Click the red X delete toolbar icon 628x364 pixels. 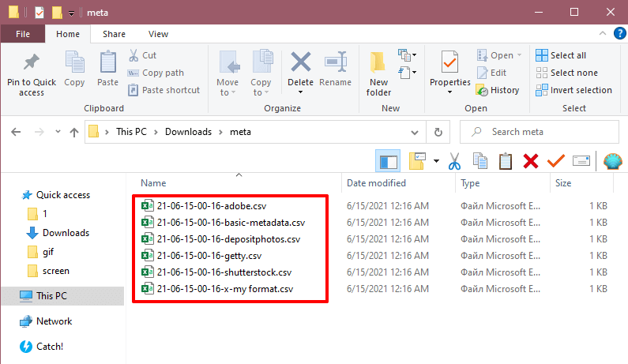tap(531, 161)
